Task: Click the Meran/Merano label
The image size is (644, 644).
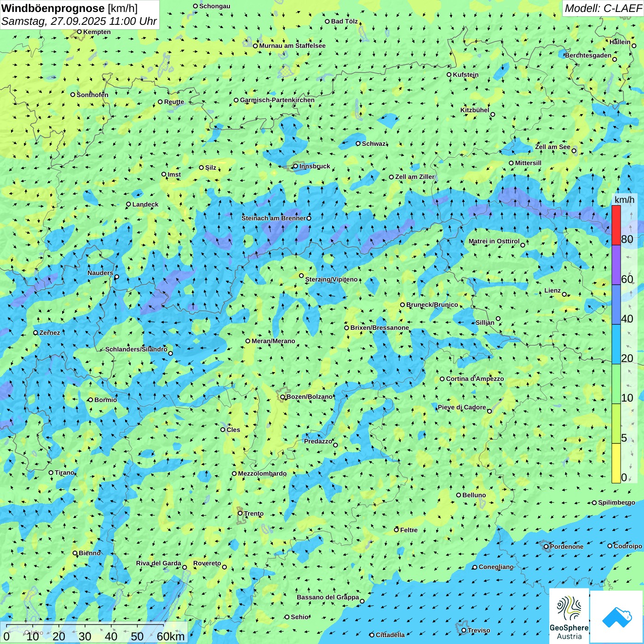Action: 273,341
